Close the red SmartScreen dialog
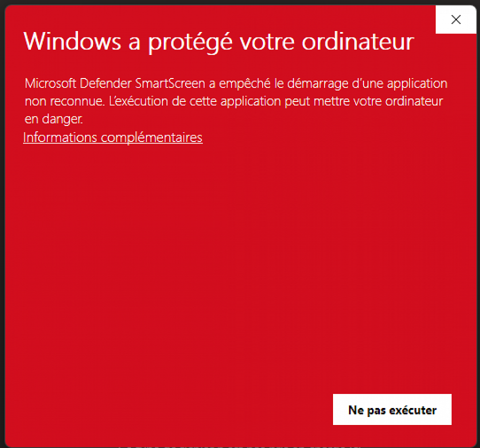The width and height of the screenshot is (480, 448). (x=456, y=19)
